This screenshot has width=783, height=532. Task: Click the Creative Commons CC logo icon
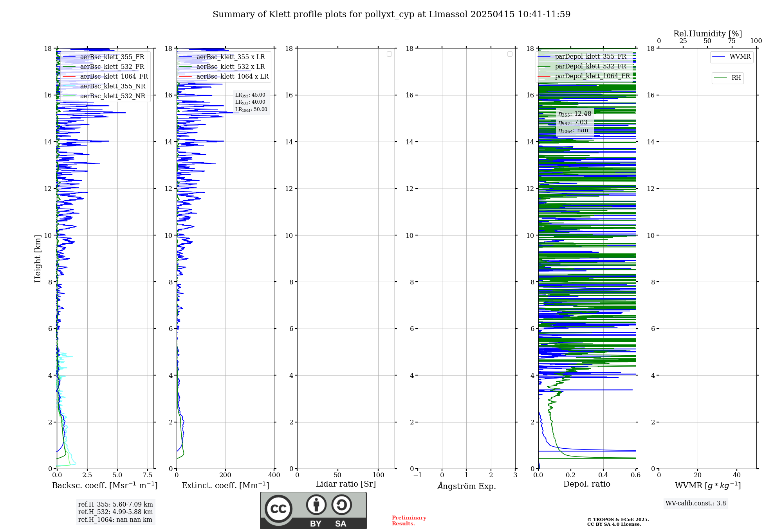pyautogui.click(x=278, y=509)
